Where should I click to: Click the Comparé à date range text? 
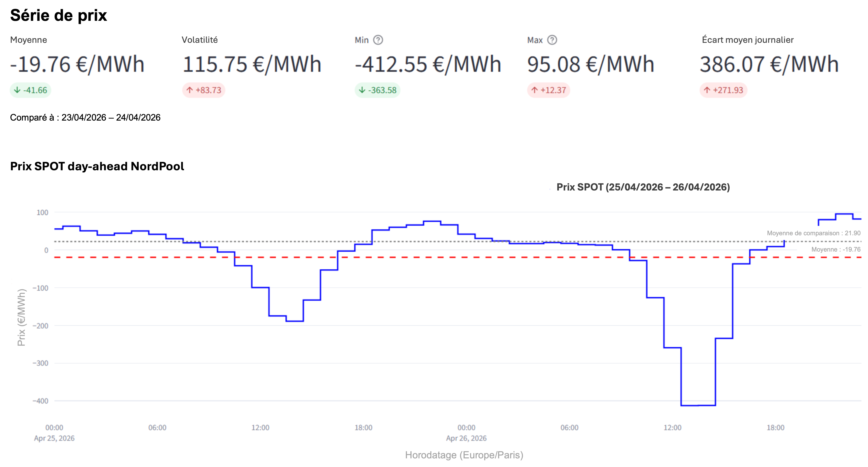pyautogui.click(x=85, y=117)
